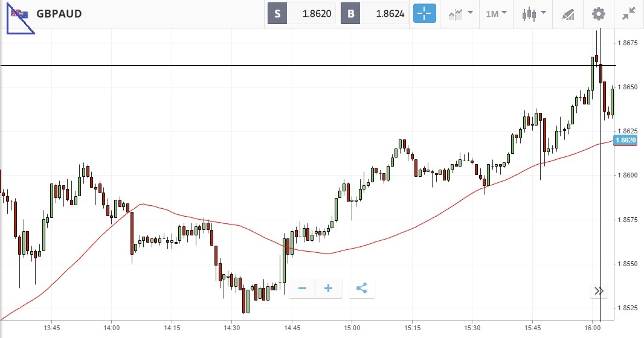Select the drawing tools pencil icon
The width and height of the screenshot is (644, 338).
568,13
